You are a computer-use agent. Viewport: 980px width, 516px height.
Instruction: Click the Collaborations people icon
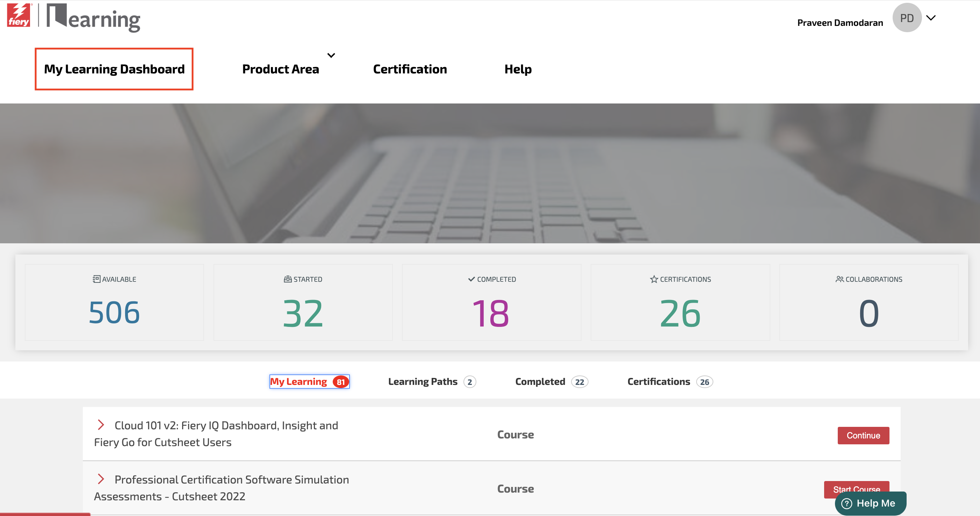click(839, 279)
